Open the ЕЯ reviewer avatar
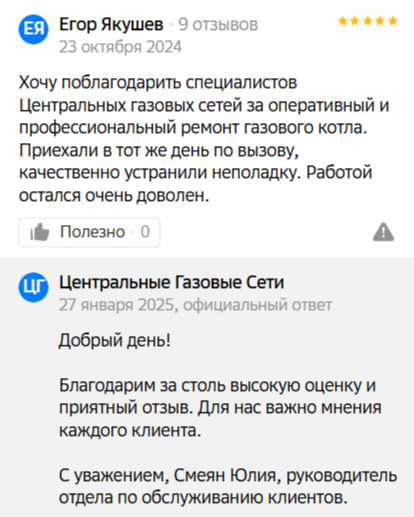 pos(33,29)
